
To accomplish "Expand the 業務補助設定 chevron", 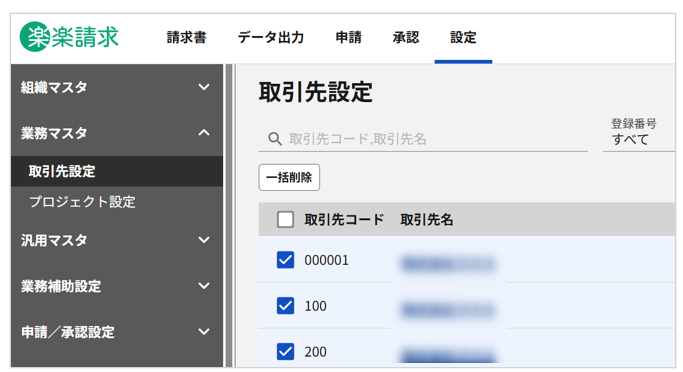I will (x=204, y=286).
